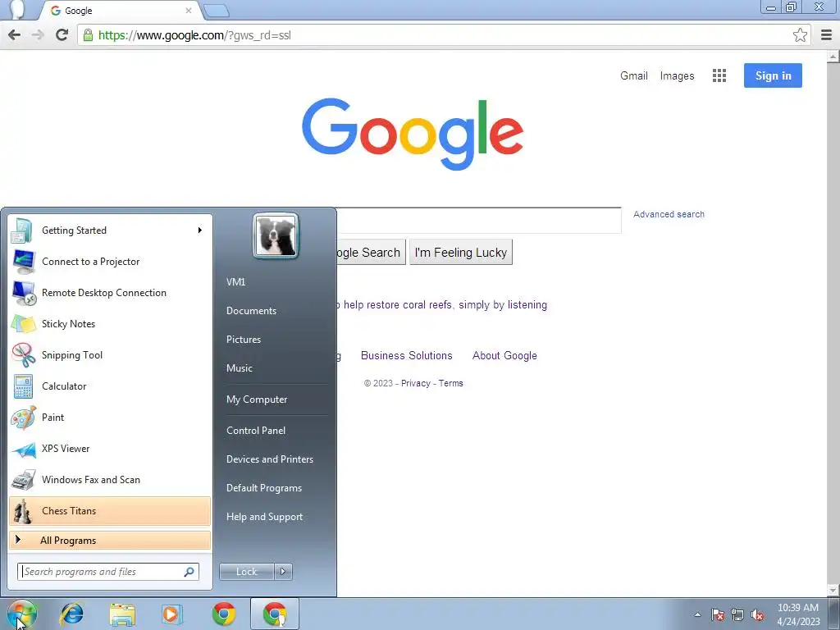
Task: Reload the Google page
Action: click(62, 35)
